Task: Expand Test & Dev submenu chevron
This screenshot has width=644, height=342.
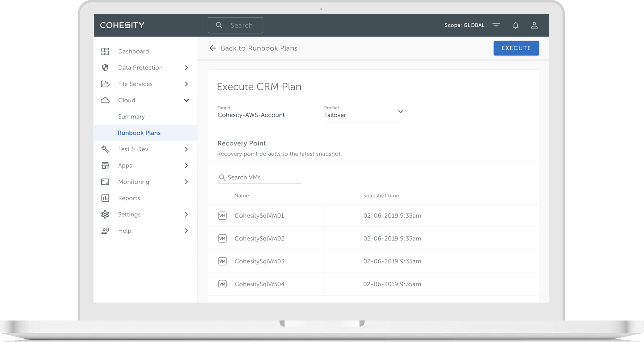Action: coord(186,149)
